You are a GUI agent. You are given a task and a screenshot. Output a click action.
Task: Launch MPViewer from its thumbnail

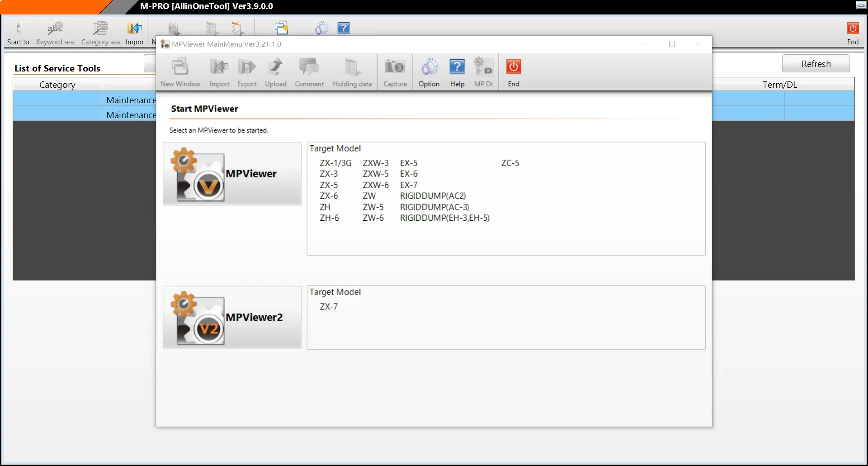tap(232, 174)
